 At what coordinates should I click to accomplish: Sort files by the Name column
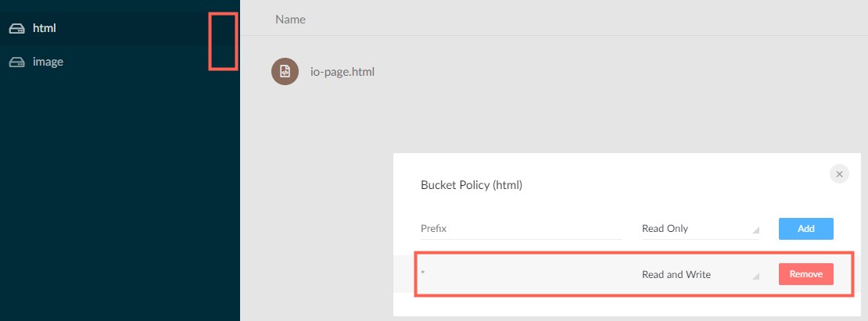pyautogui.click(x=290, y=19)
